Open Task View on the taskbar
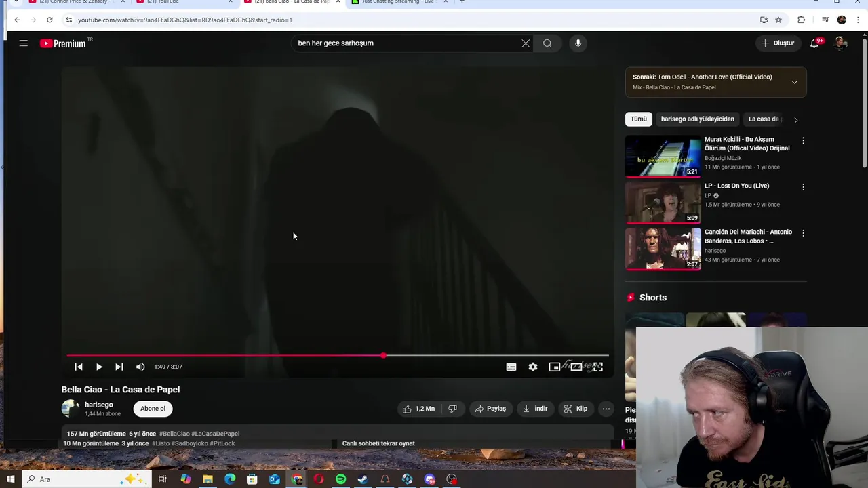 coord(163,479)
